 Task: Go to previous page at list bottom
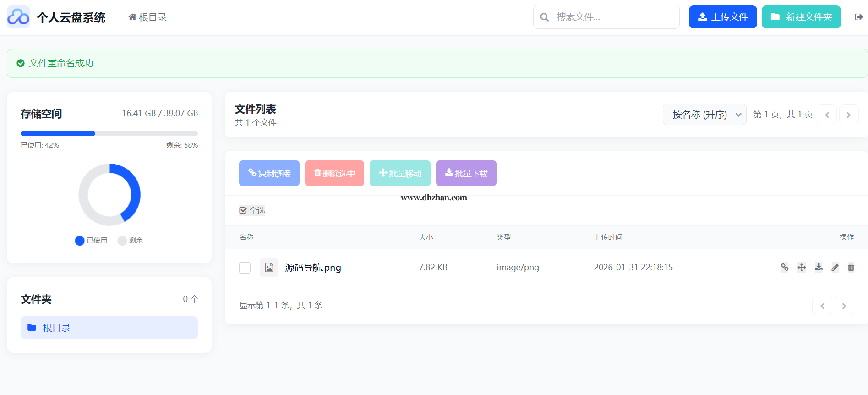(822, 306)
